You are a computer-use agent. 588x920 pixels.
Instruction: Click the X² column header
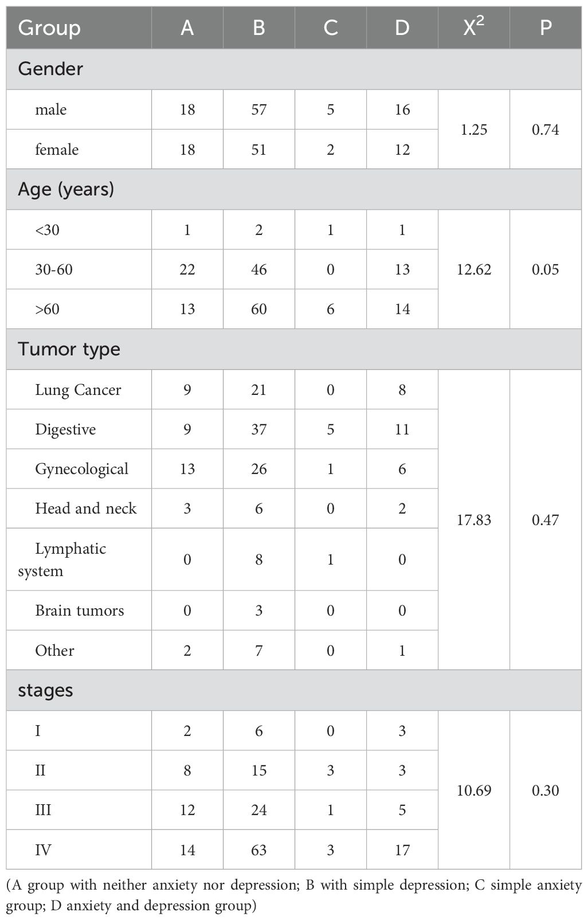[473, 28]
